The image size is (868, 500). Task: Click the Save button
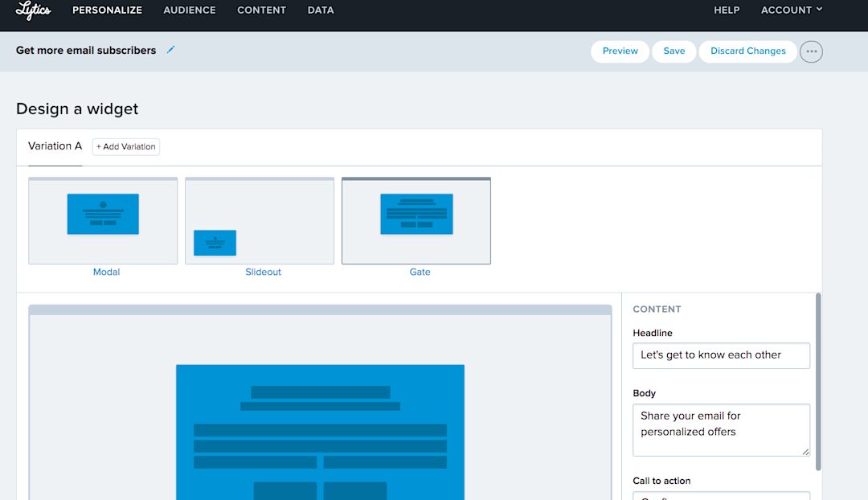click(674, 51)
